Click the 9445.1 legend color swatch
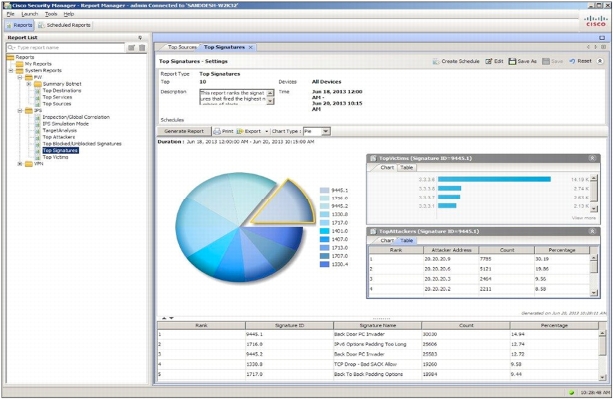 pyautogui.click(x=325, y=190)
